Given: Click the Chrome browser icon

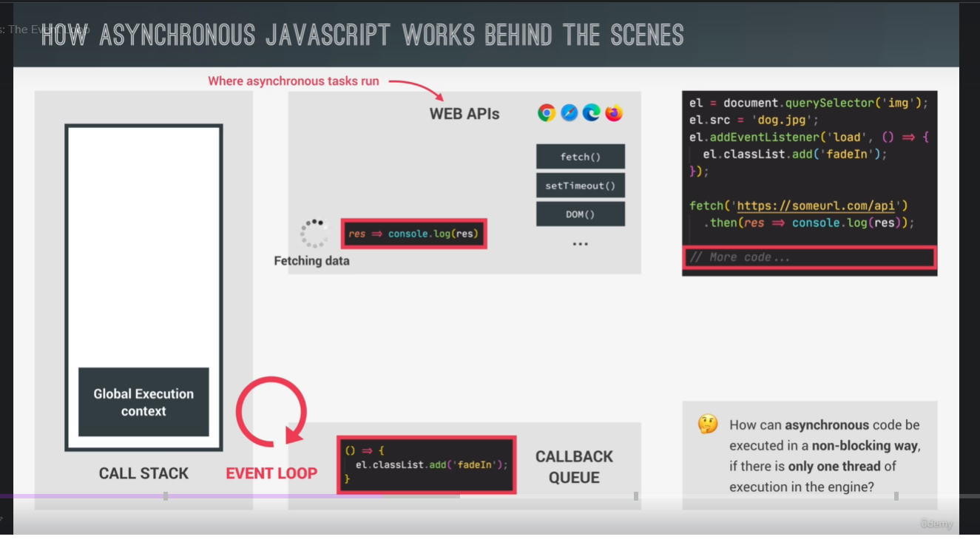Looking at the screenshot, I should click(x=547, y=112).
